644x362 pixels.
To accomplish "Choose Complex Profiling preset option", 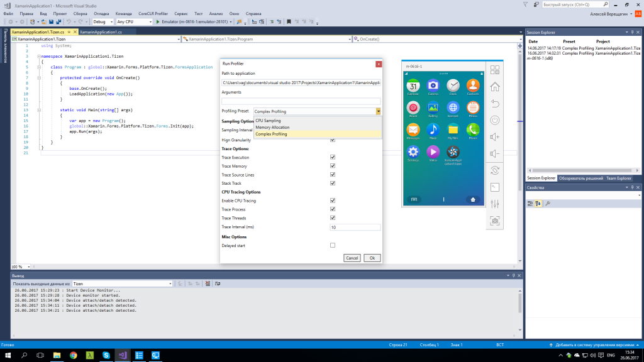I will 318,134.
